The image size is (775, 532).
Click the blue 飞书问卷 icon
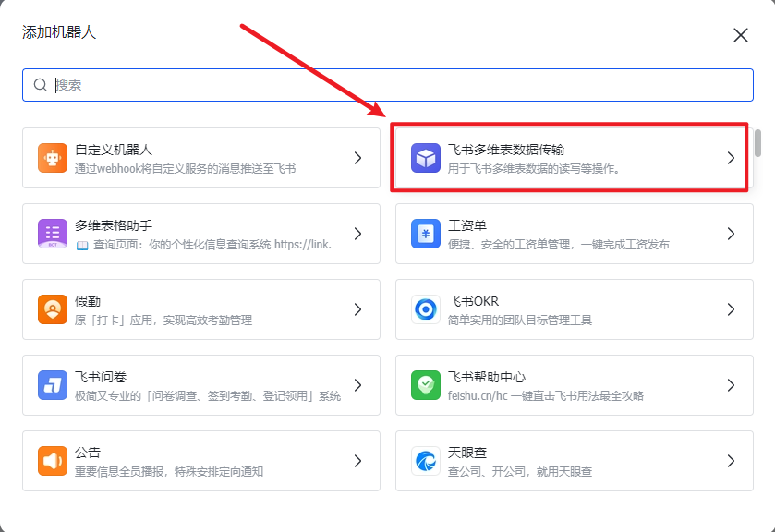(x=53, y=385)
